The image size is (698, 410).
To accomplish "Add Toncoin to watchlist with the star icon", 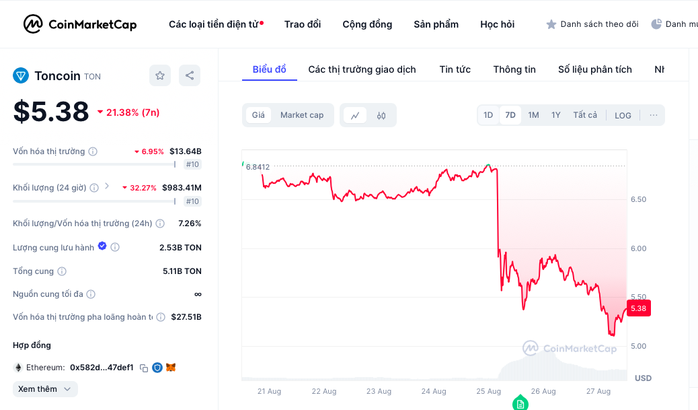I will [x=160, y=76].
